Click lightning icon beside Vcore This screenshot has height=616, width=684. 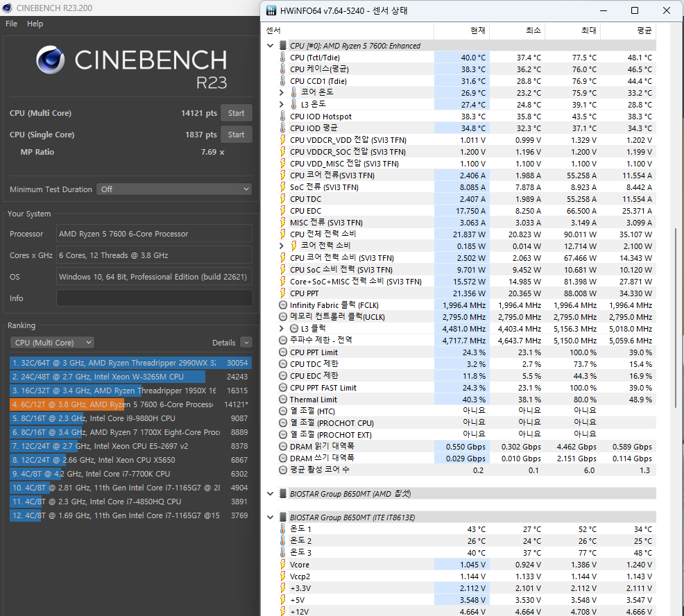[x=282, y=564]
